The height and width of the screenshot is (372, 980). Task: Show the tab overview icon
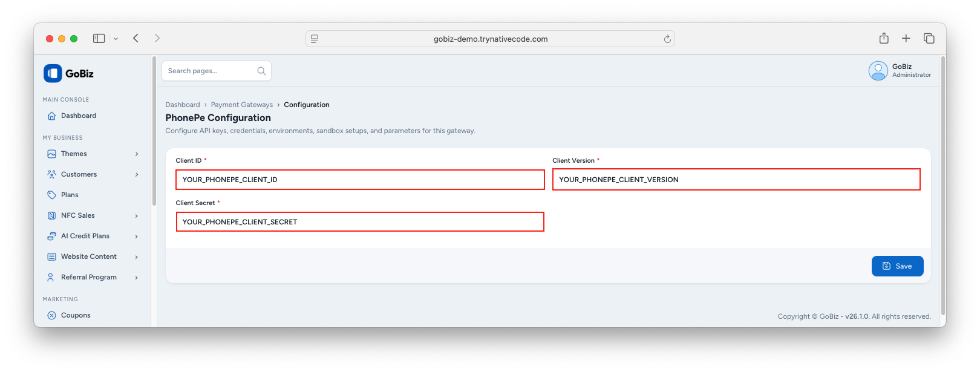tap(929, 39)
